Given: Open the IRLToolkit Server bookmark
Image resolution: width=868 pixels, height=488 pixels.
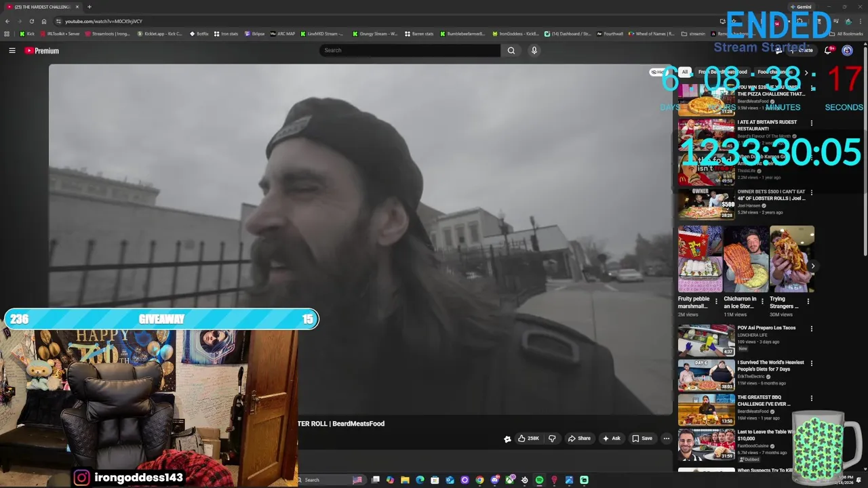Looking at the screenshot, I should click(60, 34).
